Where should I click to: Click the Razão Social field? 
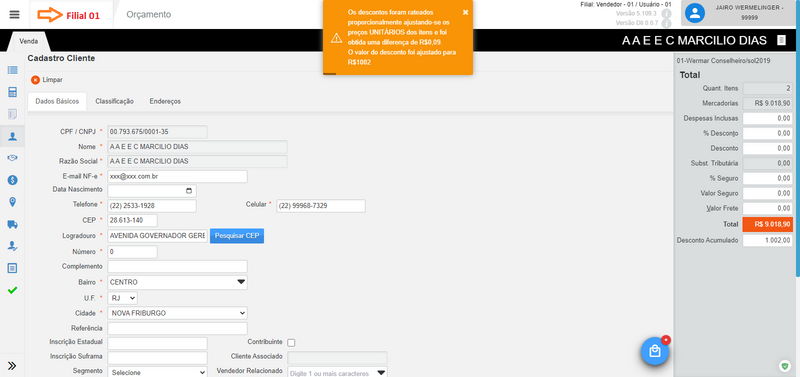tap(197, 161)
